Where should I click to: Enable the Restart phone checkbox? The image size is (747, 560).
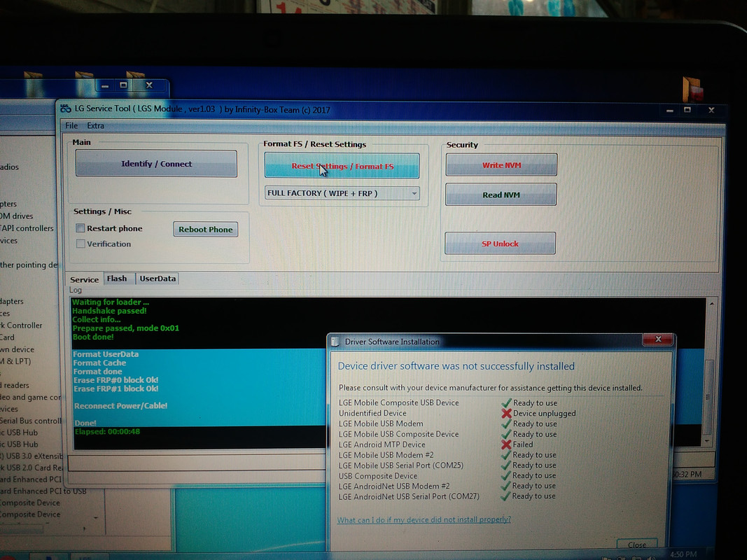[81, 228]
